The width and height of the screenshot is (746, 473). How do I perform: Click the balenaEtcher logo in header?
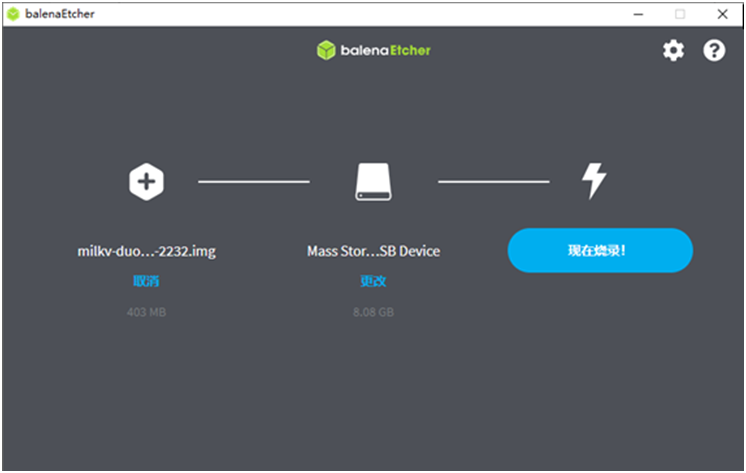373,50
